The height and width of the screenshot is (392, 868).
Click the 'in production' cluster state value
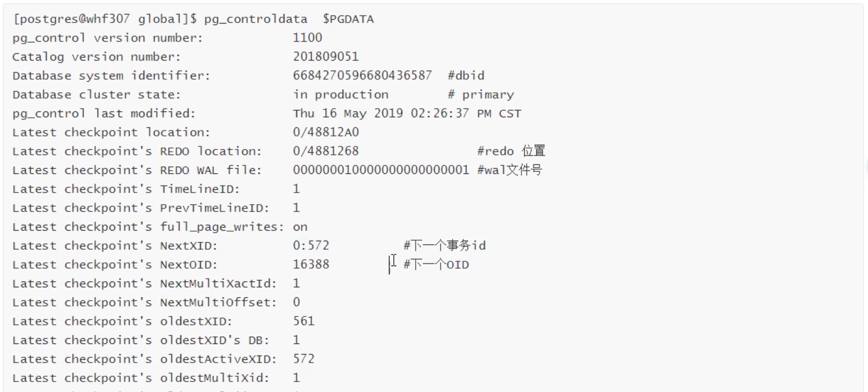click(x=341, y=95)
